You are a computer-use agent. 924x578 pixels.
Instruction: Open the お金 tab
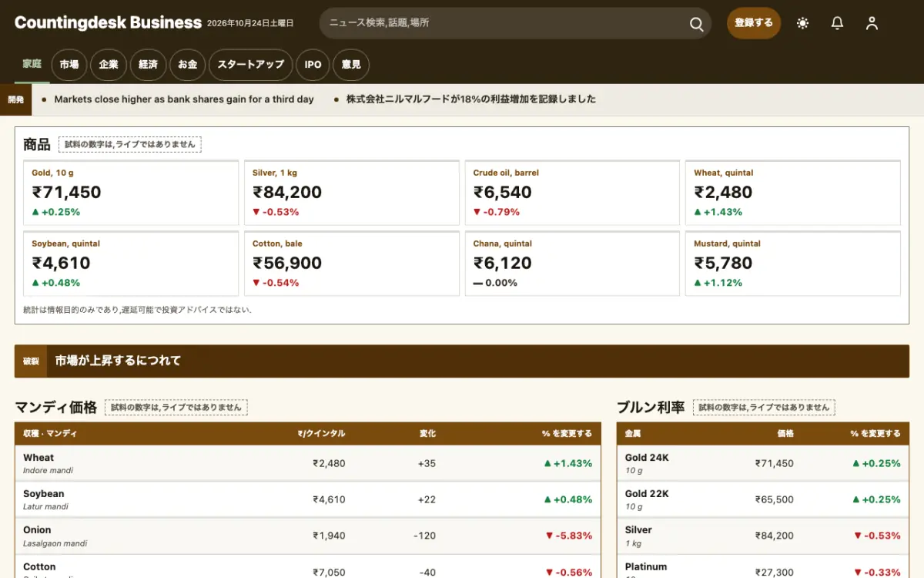pyautogui.click(x=187, y=65)
